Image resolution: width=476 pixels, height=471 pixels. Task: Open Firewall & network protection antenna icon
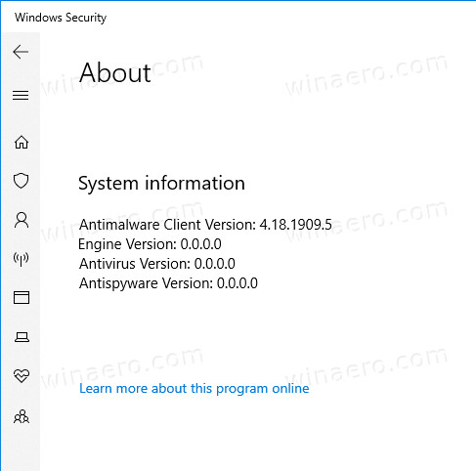tap(22, 259)
